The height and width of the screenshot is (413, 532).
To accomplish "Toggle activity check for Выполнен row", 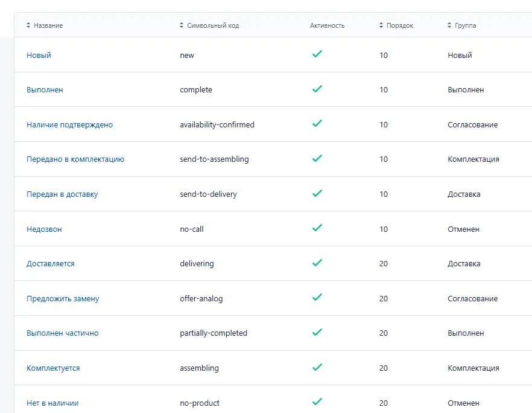I will coord(317,89).
